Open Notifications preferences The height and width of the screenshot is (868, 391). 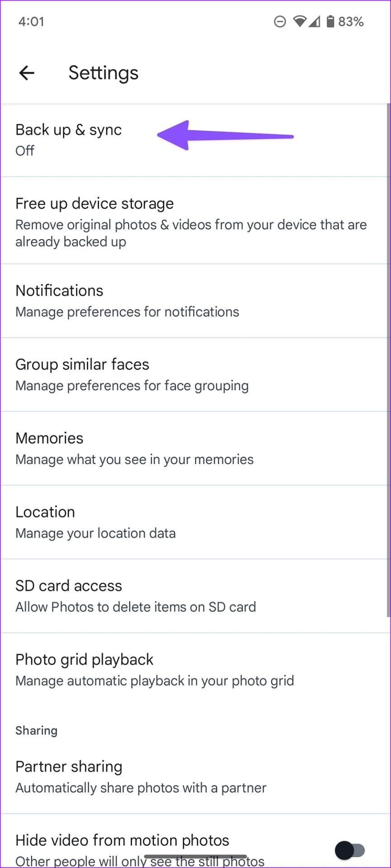point(195,301)
